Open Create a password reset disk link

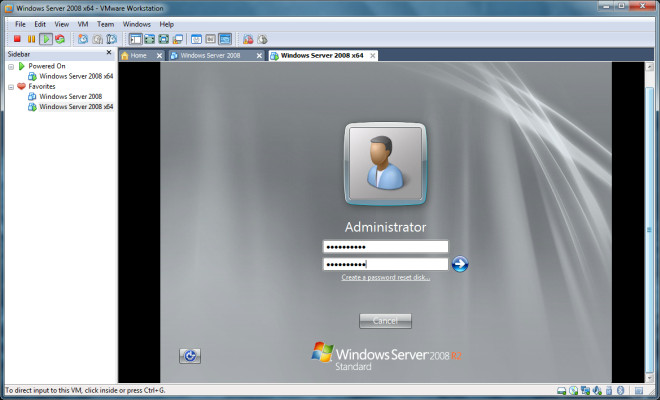point(386,277)
